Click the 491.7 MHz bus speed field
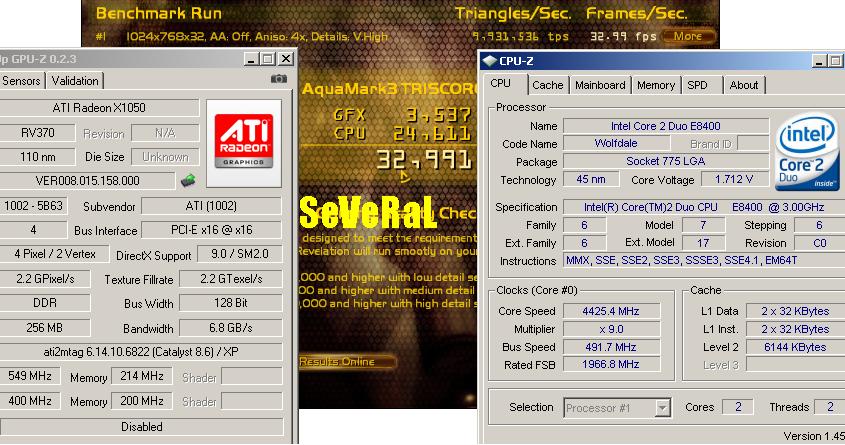 [611, 347]
